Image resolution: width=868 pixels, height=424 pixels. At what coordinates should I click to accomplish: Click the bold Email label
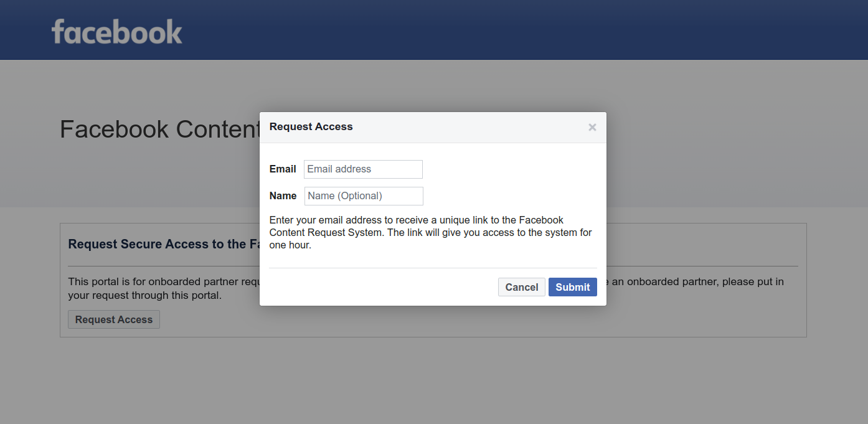(x=283, y=169)
